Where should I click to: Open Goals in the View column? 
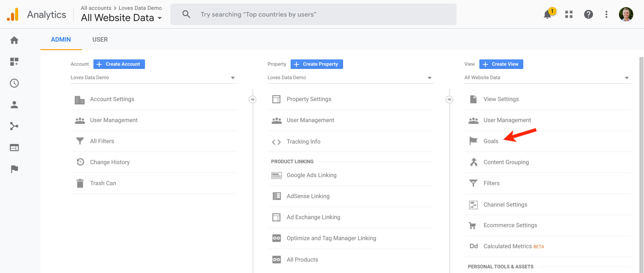click(x=491, y=141)
